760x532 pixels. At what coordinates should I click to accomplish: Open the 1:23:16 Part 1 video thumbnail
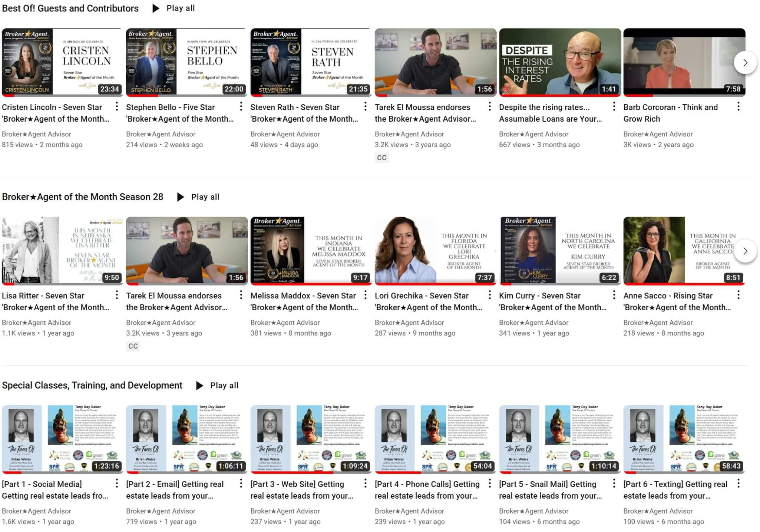[62, 439]
